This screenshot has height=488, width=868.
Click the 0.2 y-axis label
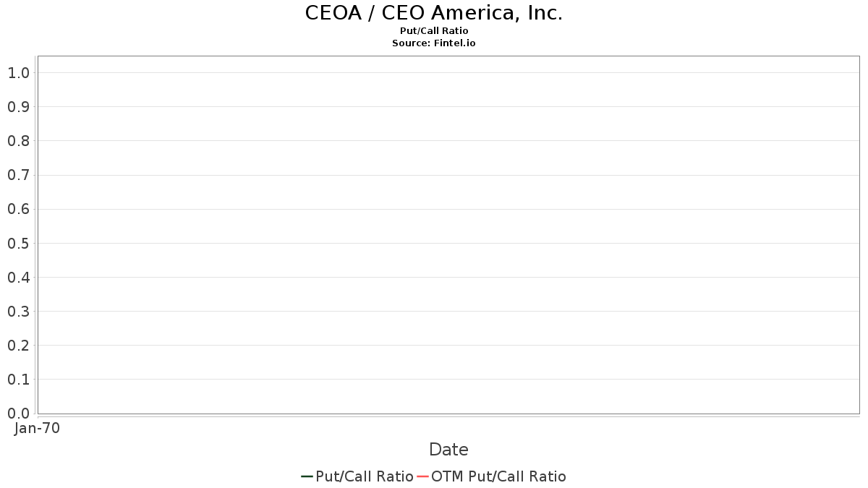[19, 346]
